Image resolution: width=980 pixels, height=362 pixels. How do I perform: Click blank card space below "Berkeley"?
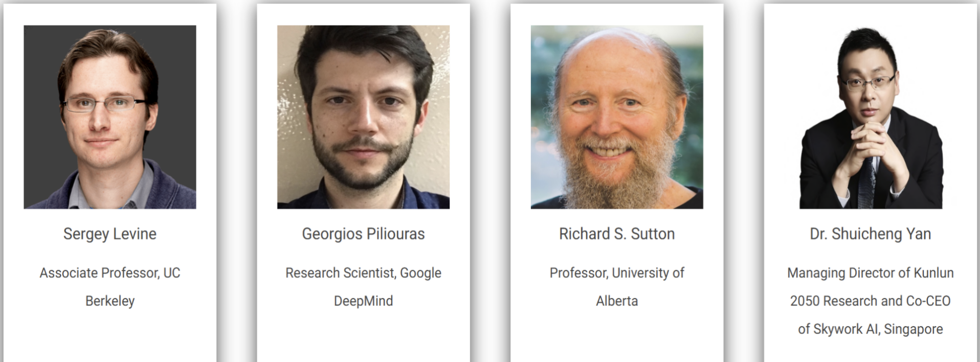coord(109,337)
